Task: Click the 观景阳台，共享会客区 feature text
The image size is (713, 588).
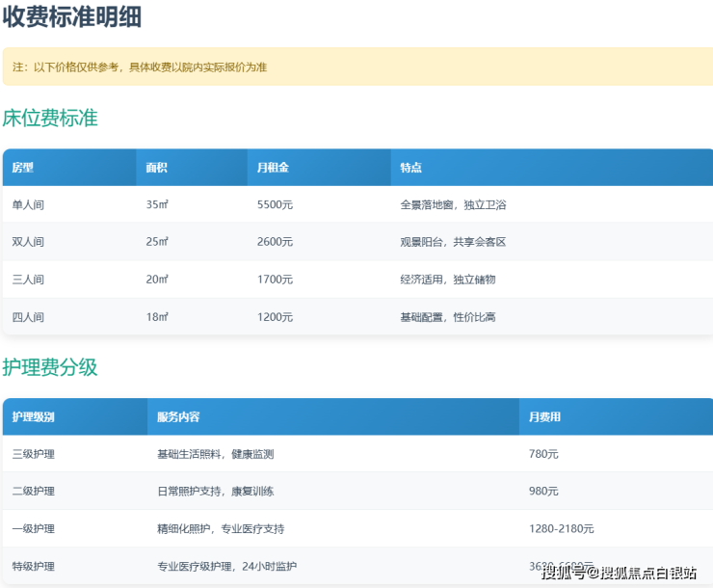Action: (x=453, y=242)
